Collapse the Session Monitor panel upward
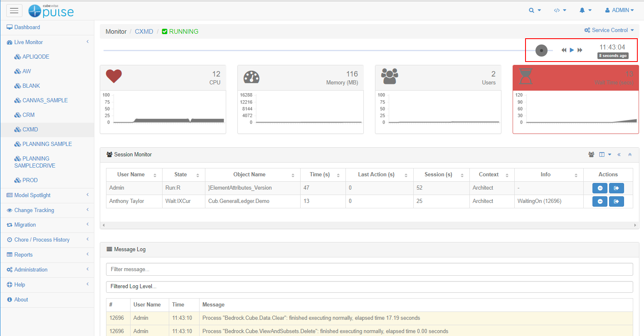 tap(630, 155)
